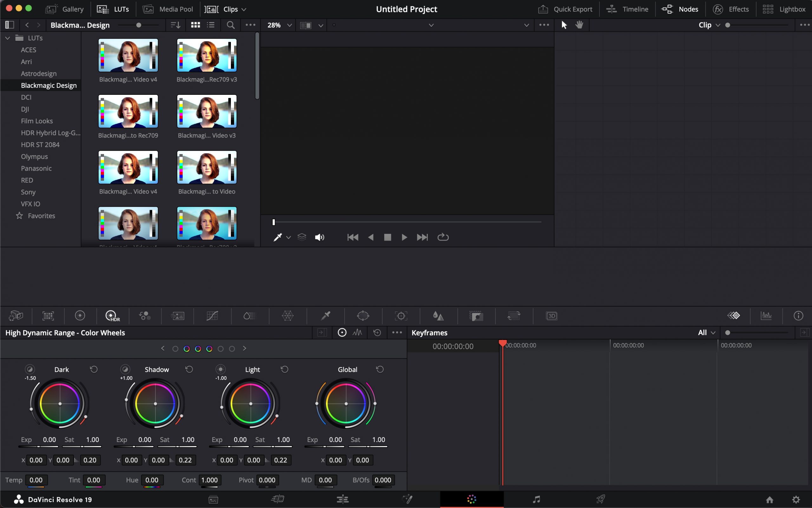
Task: Mute audio with the speaker icon
Action: click(x=319, y=238)
